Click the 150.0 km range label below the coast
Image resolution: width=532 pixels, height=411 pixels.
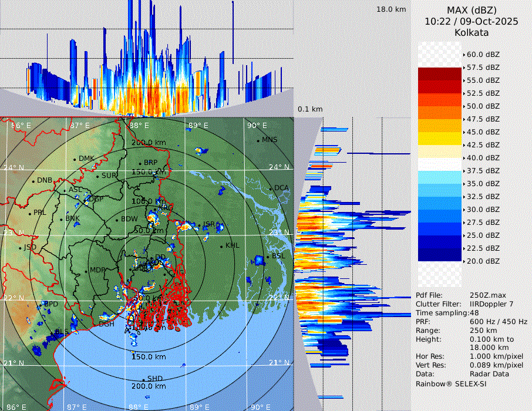coord(148,357)
